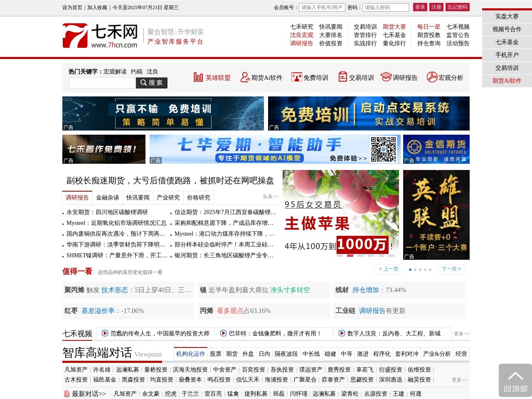Click hot keyword 宏观解读
This screenshot has height=399, width=532.
[115, 72]
